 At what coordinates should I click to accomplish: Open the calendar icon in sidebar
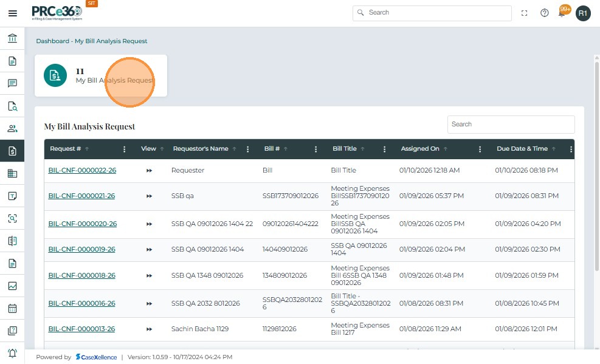click(12, 308)
